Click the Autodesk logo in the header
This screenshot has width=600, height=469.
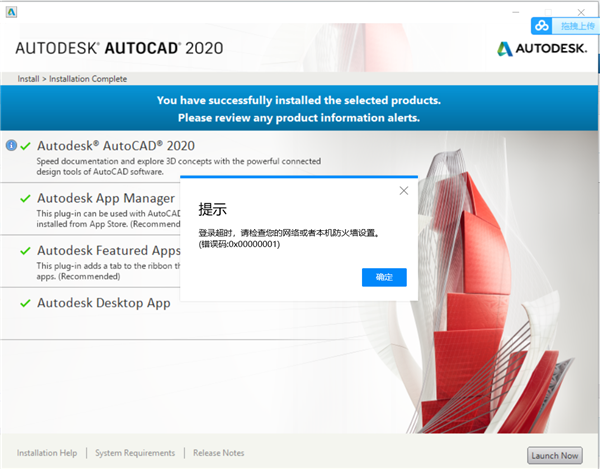tap(540, 48)
